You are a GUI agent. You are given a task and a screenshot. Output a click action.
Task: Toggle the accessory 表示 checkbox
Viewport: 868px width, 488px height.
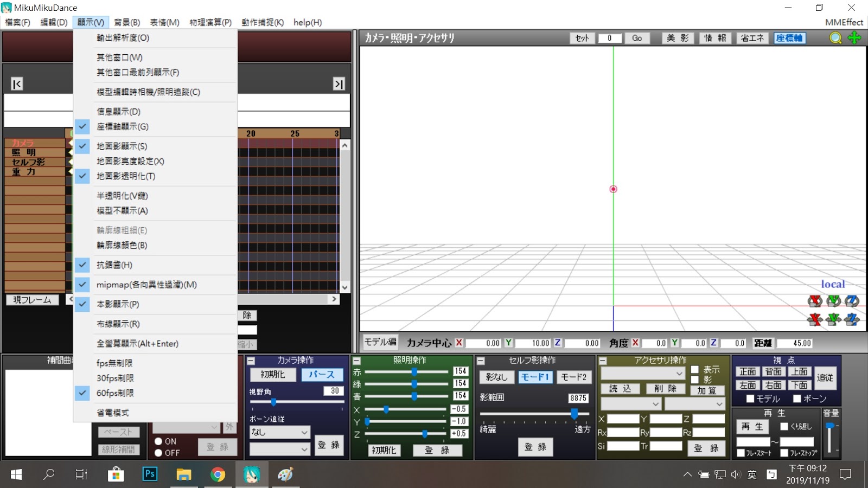pos(695,370)
